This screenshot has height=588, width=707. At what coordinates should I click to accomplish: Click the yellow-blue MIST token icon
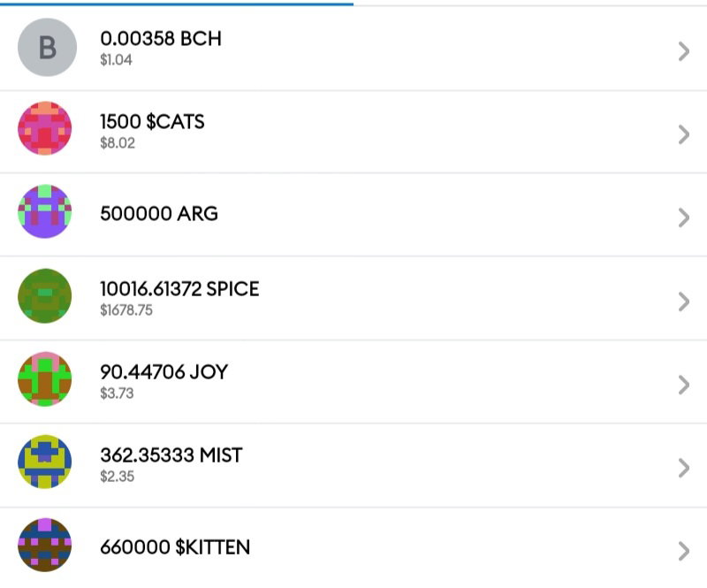(x=45, y=462)
